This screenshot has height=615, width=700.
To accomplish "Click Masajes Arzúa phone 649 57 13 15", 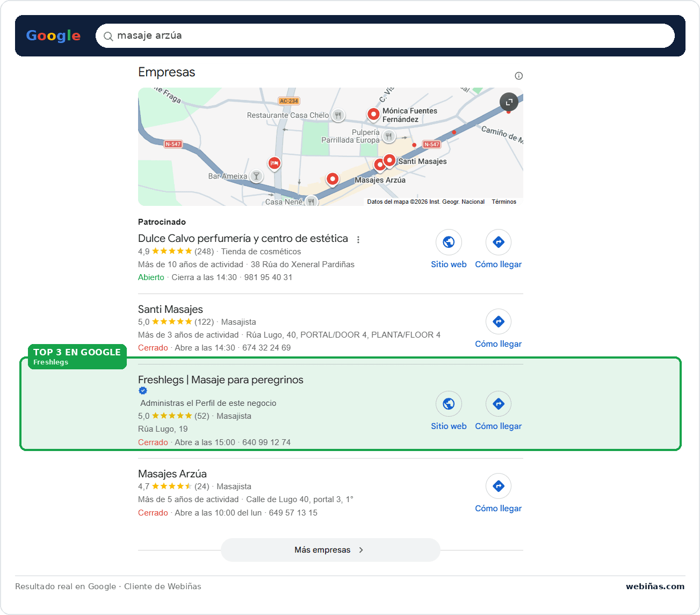I will point(293,513).
